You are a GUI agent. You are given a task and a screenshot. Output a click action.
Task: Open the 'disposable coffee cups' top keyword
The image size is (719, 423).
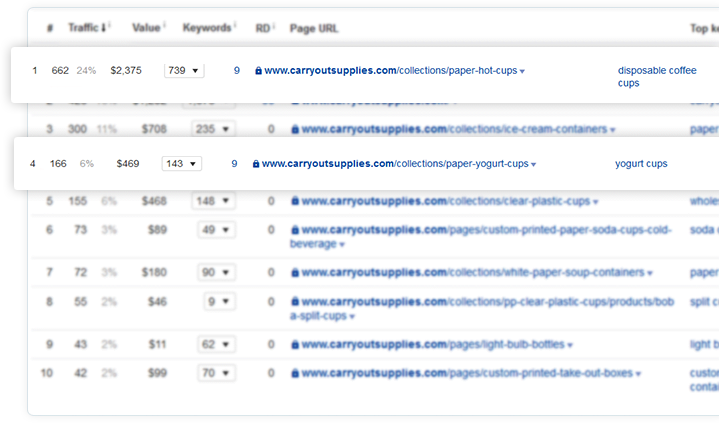pyautogui.click(x=657, y=77)
